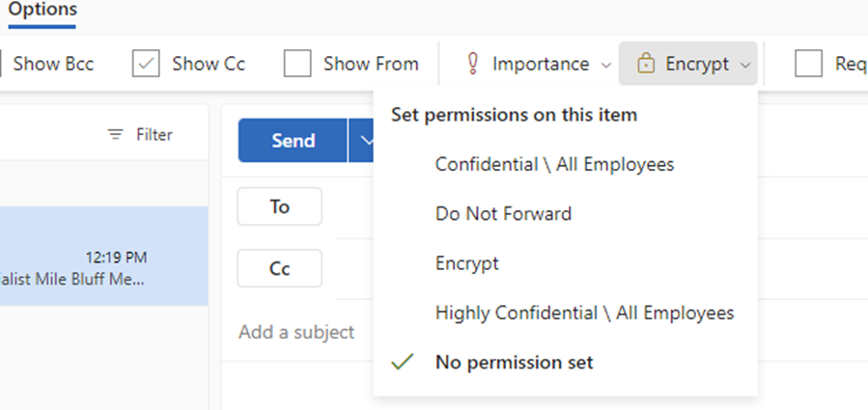868x410 pixels.
Task: Enable the Show From checkbox
Action: [297, 65]
